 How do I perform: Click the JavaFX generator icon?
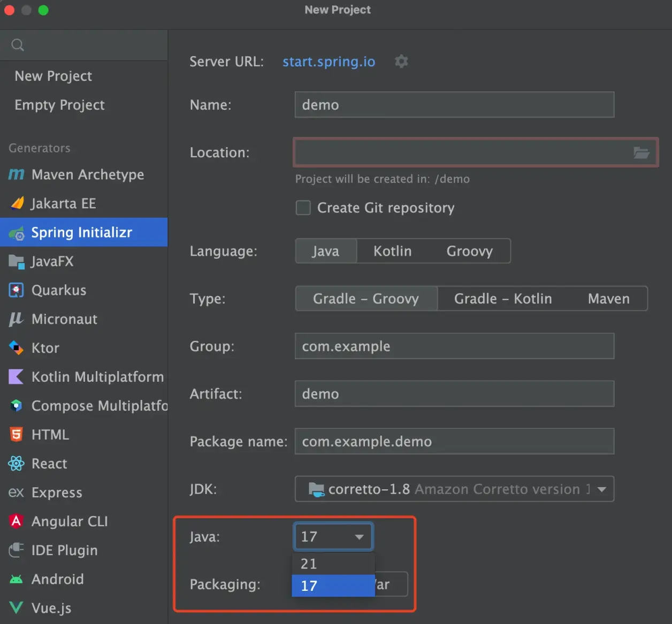[x=17, y=261]
